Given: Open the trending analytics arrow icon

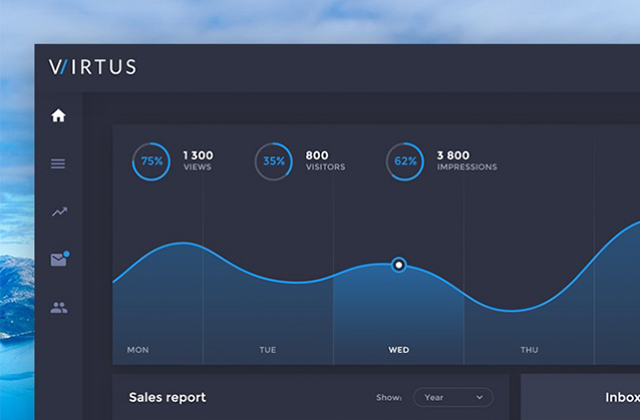Looking at the screenshot, I should click(x=58, y=212).
